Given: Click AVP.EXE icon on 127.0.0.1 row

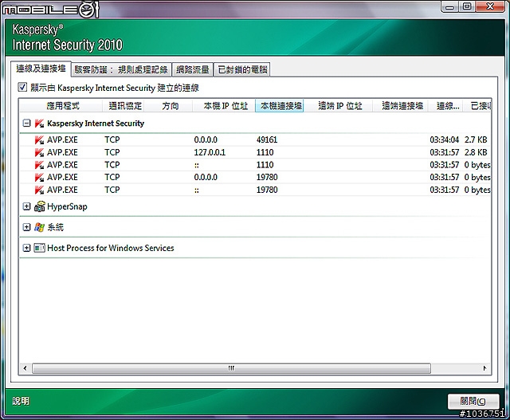Looking at the screenshot, I should 39,152.
